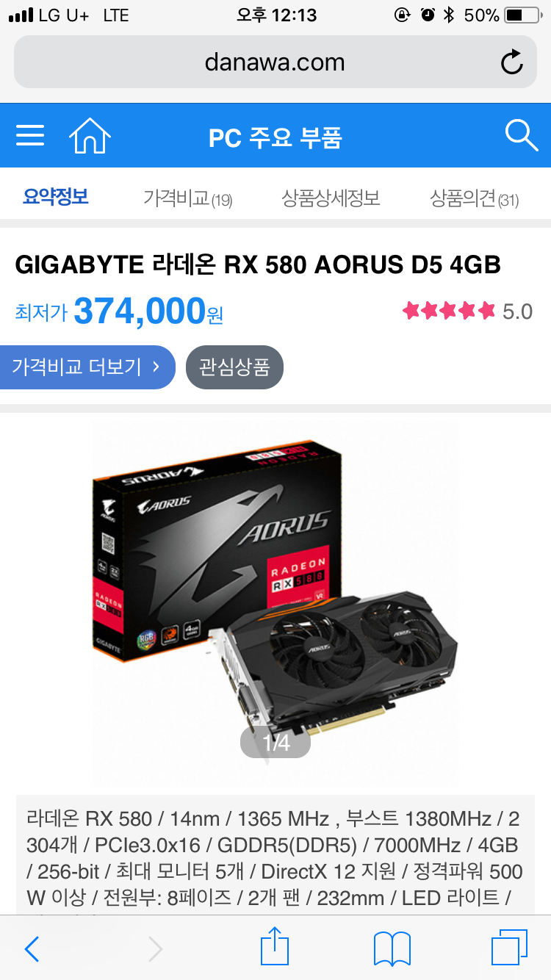Tap the PC 주요 부품 category title
Viewport: 551px width, 980px height.
[x=275, y=137]
